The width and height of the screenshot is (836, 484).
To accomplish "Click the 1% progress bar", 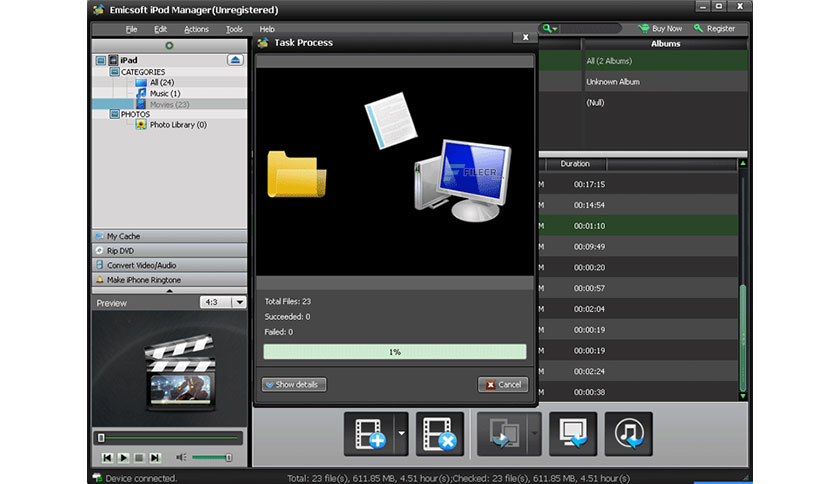I will [x=395, y=352].
